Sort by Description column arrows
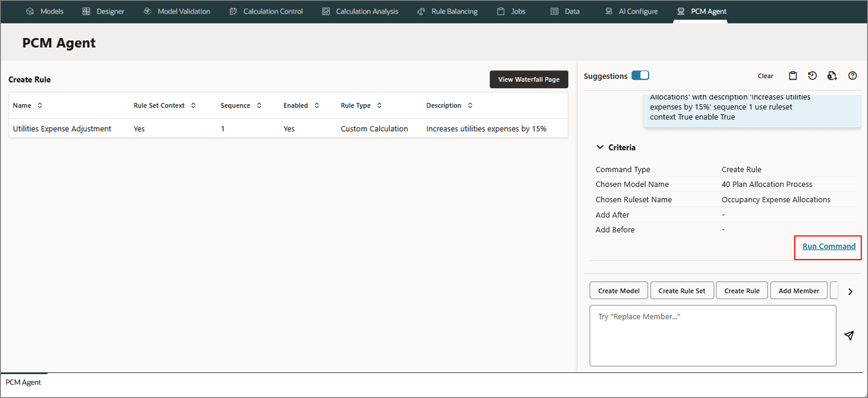 [x=470, y=105]
